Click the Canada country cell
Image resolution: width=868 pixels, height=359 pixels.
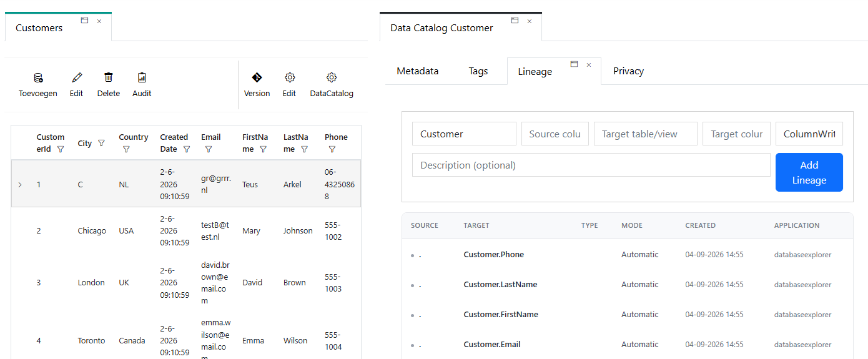click(x=132, y=341)
